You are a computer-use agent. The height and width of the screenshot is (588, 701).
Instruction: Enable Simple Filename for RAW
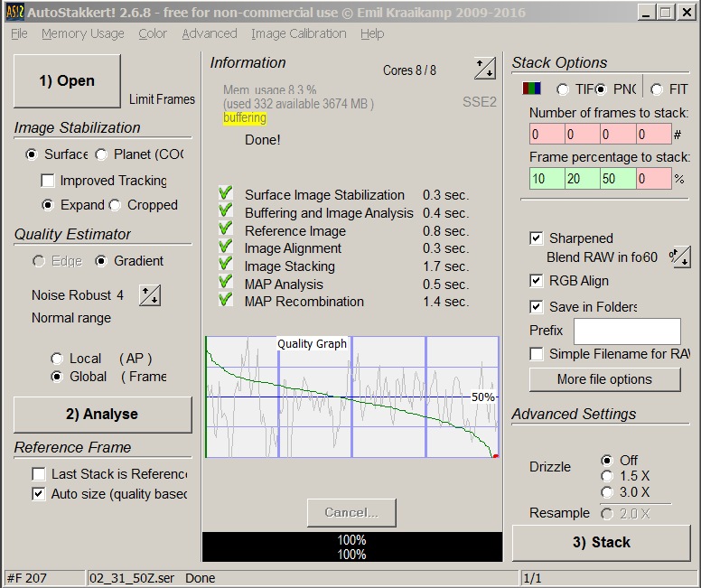point(536,354)
